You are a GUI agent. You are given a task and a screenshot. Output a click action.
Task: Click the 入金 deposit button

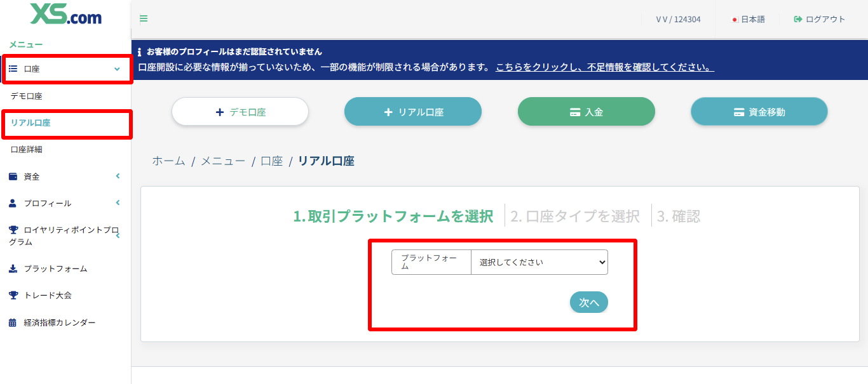coord(586,111)
